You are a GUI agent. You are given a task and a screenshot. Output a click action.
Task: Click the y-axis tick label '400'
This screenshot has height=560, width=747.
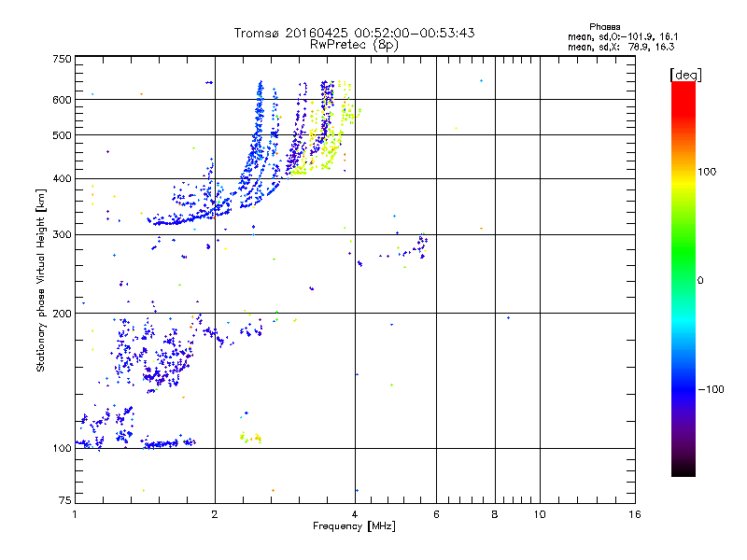click(62, 179)
